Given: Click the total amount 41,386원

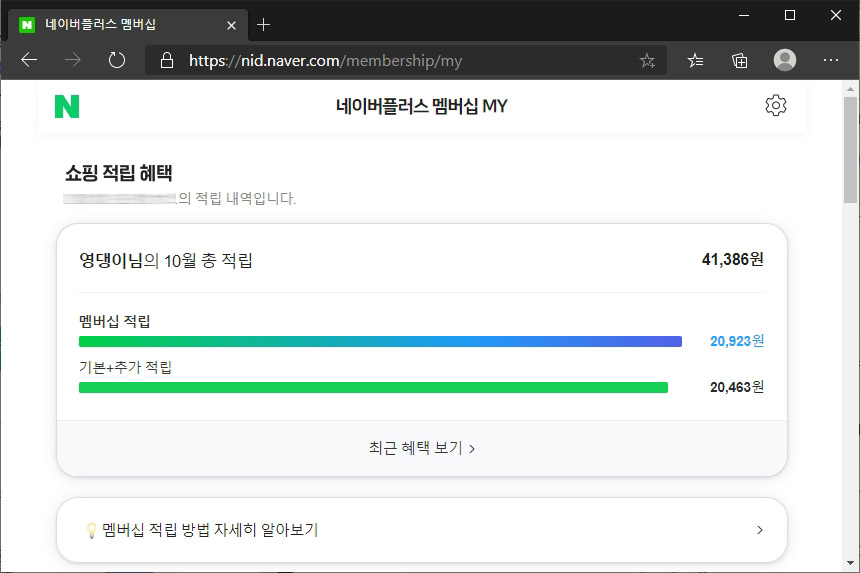Looking at the screenshot, I should (732, 259).
